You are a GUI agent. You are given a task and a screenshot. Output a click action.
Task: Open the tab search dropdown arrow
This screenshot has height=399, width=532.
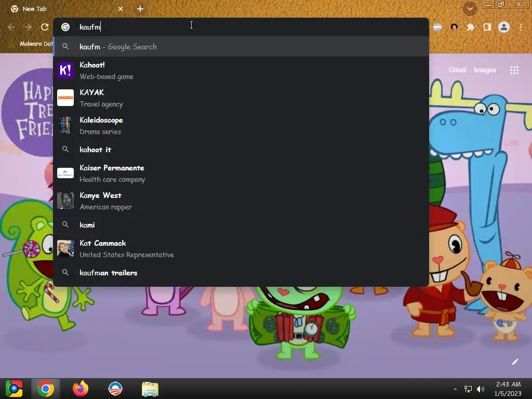[470, 9]
